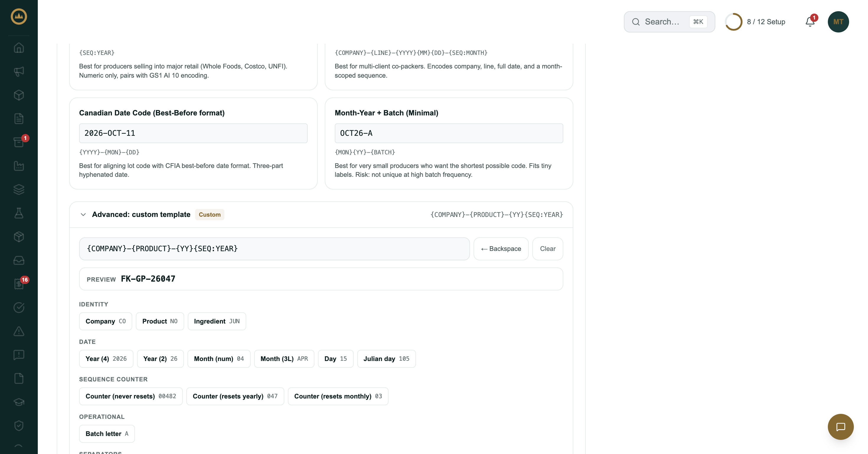Screen dimensions: 868x454
Task: Click the custom template pattern field
Action: (274, 249)
